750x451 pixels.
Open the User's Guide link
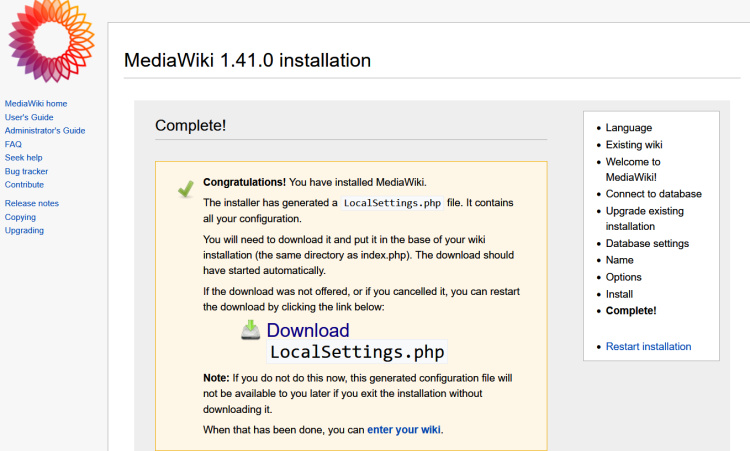coord(29,117)
